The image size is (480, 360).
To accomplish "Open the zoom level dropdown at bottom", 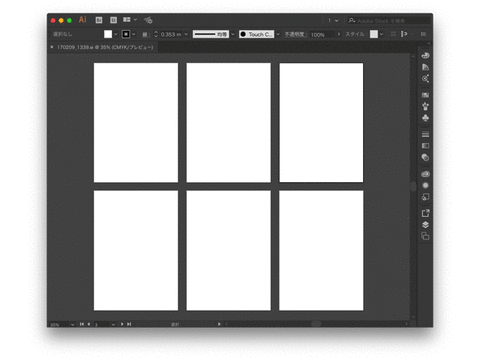I will [x=73, y=324].
